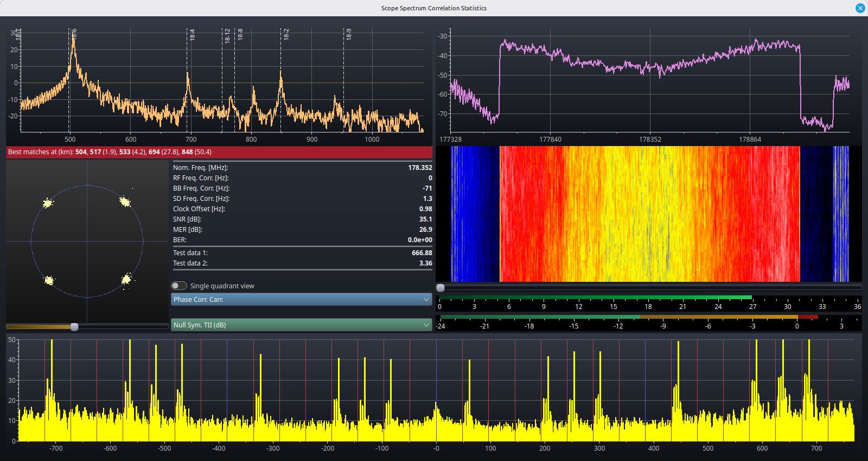Open the Phase Corr. Carr. dropdown
Image resolution: width=868 pixels, height=461 pixels.
pos(302,299)
